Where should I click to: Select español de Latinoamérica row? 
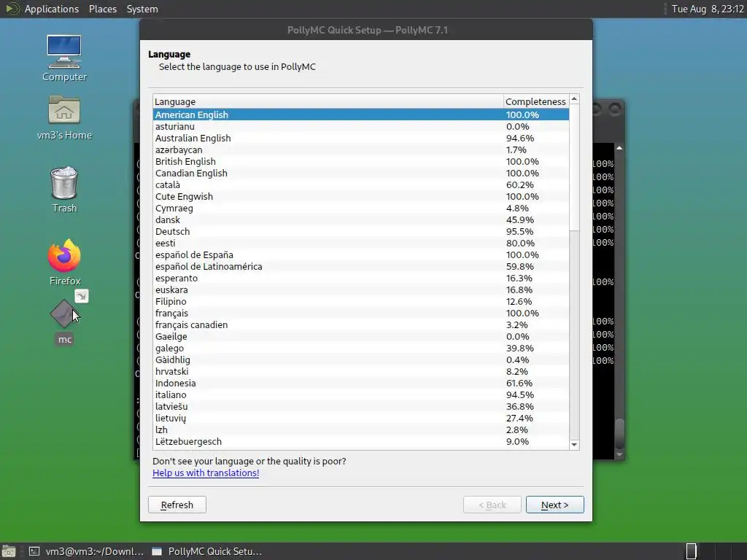pos(361,266)
